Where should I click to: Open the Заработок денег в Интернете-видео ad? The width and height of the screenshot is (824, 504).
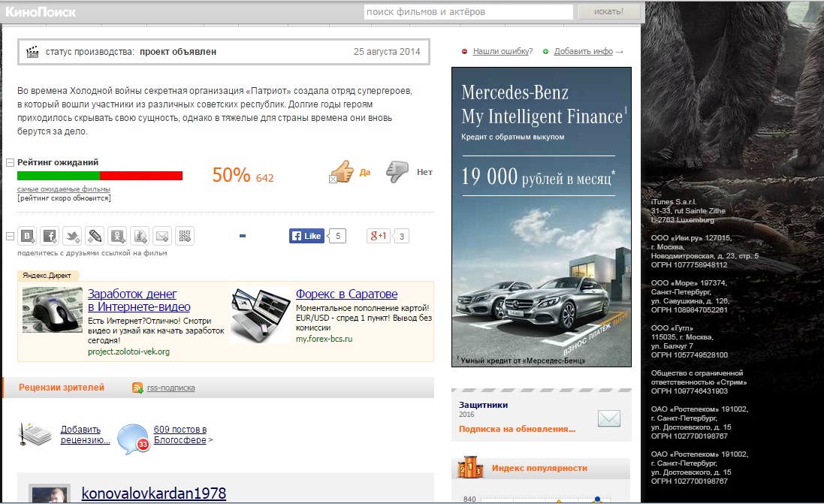coord(139,300)
